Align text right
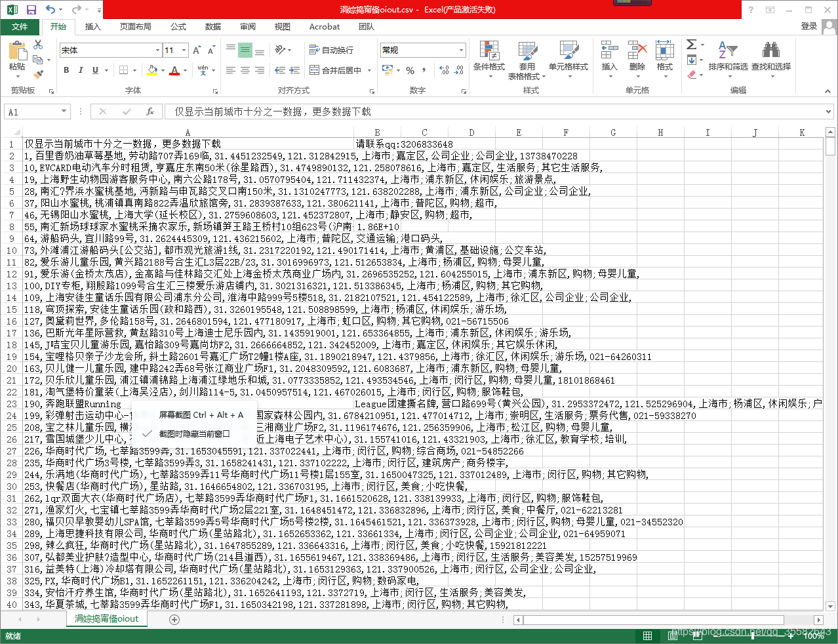This screenshot has height=644, width=838. point(260,70)
